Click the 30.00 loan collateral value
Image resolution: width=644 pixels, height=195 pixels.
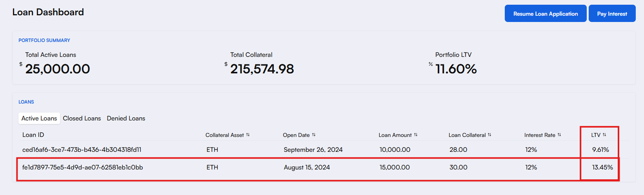point(458,167)
